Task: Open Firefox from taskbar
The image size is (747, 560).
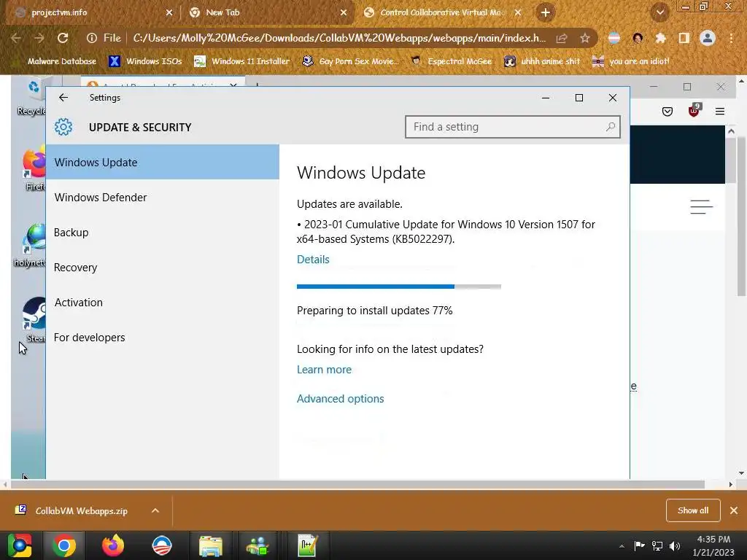Action: pyautogui.click(x=113, y=545)
